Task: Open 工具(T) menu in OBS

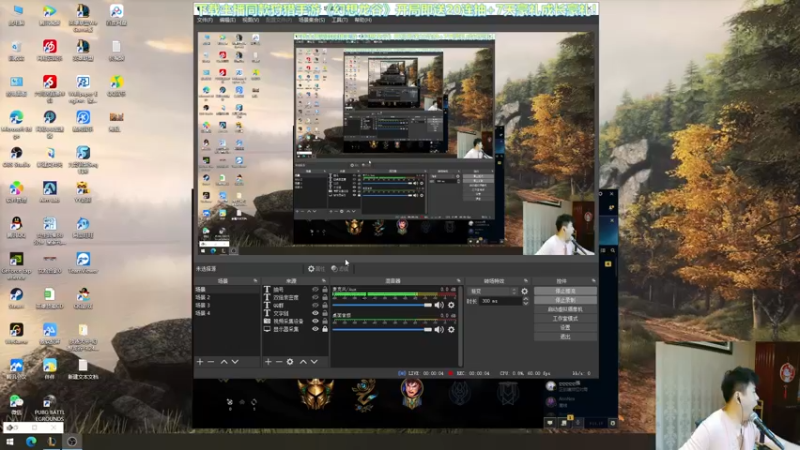Action: [x=340, y=20]
